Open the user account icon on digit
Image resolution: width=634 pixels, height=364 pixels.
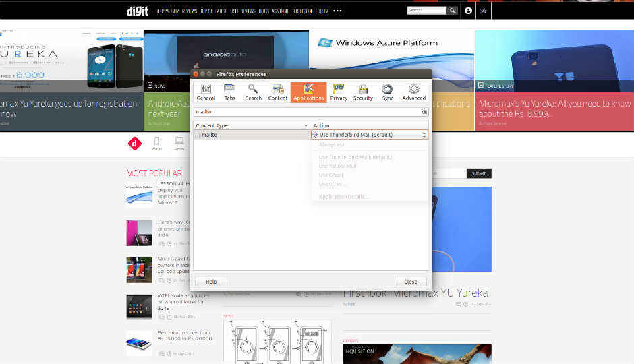pyautogui.click(x=468, y=11)
